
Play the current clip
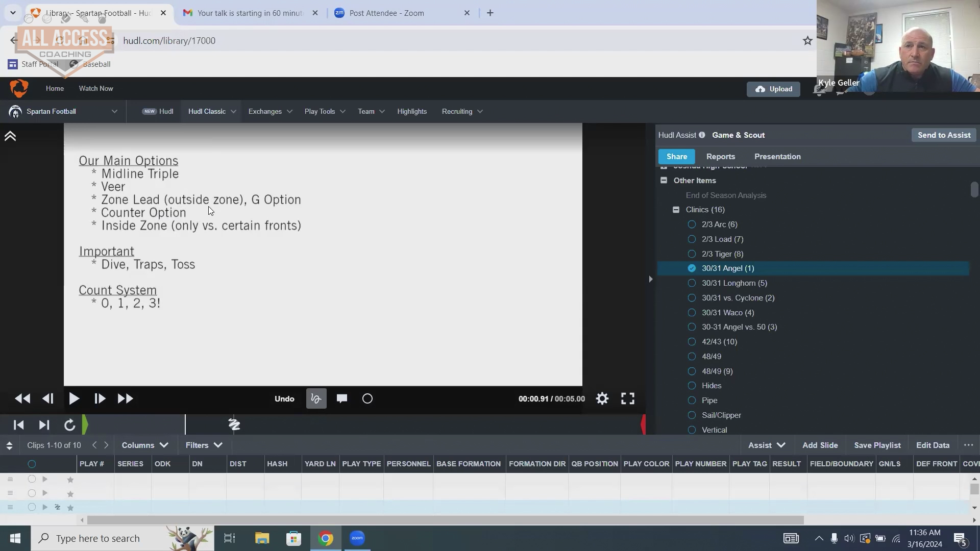click(x=74, y=399)
